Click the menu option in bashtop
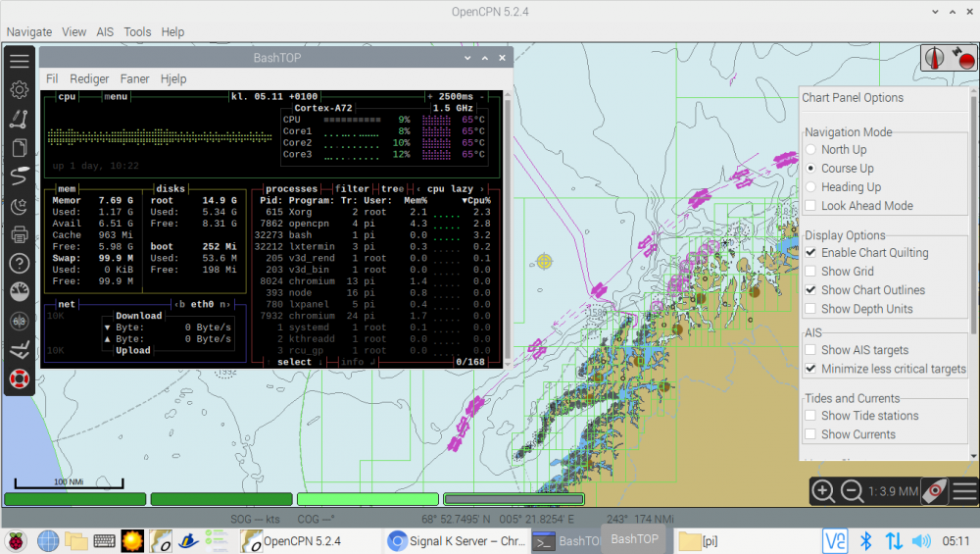The width and height of the screenshot is (980, 554). [116, 96]
